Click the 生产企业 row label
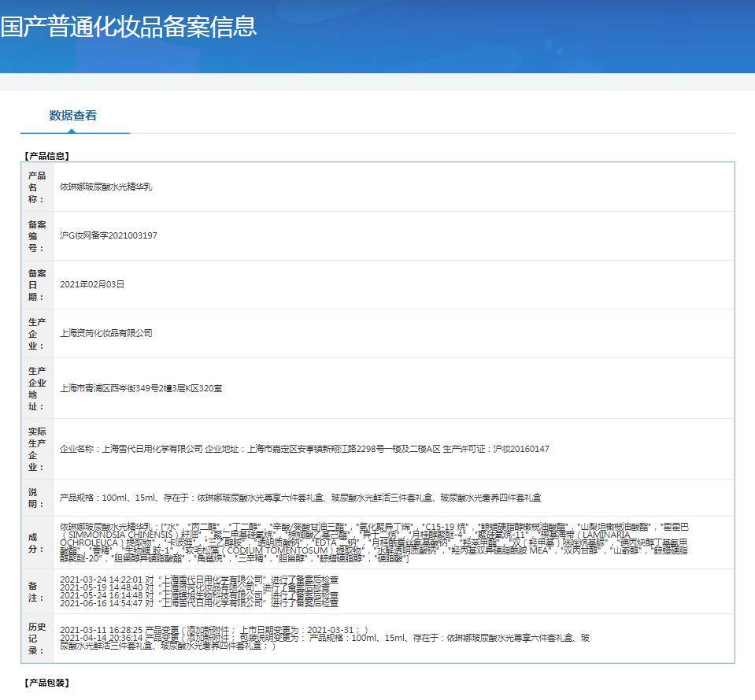The height and width of the screenshot is (700, 755). (x=36, y=334)
